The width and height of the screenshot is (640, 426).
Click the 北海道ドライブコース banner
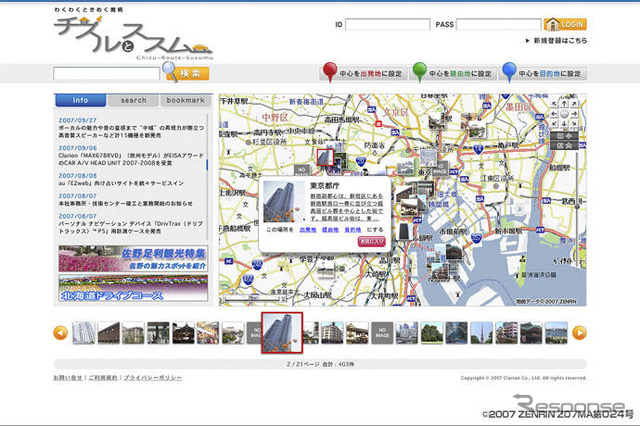tap(133, 288)
